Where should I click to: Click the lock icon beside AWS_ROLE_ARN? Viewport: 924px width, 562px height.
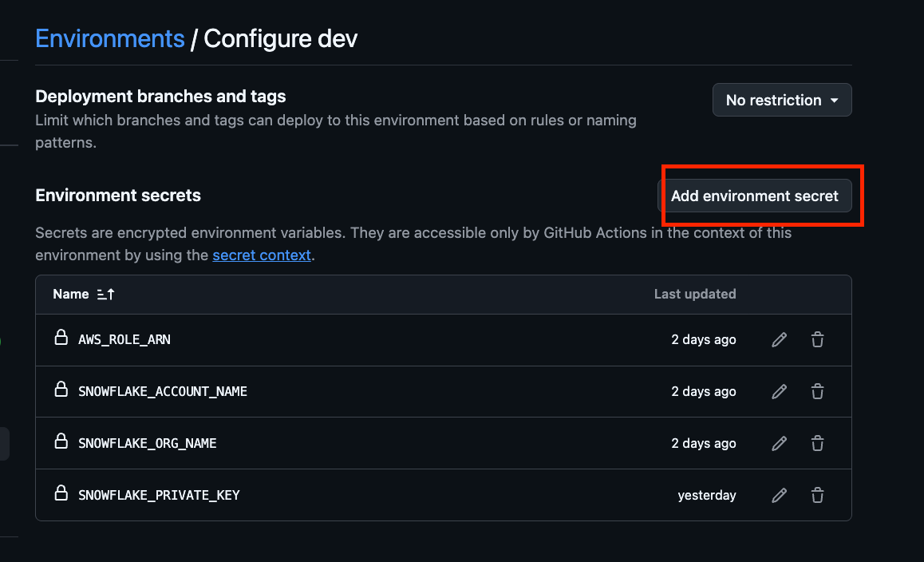tap(60, 338)
